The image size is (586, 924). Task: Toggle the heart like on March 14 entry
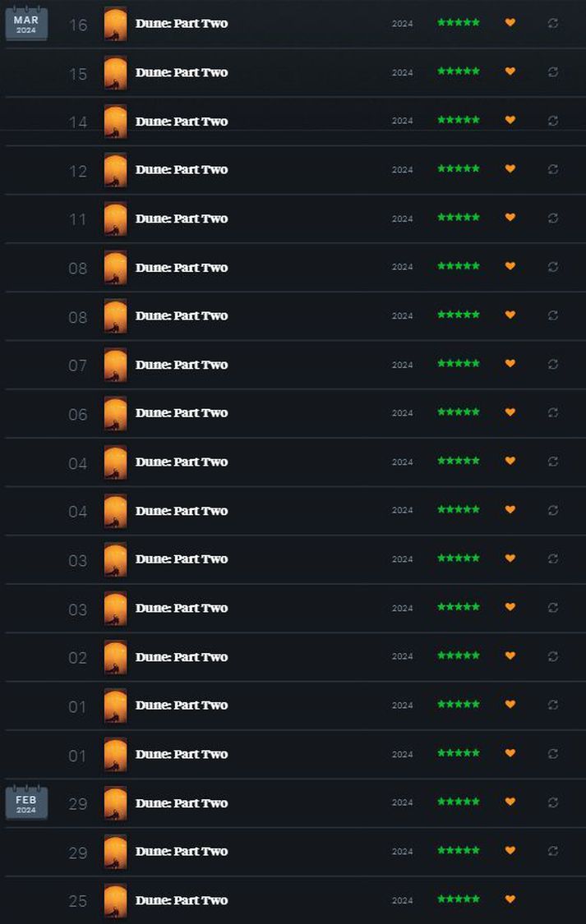[510, 120]
